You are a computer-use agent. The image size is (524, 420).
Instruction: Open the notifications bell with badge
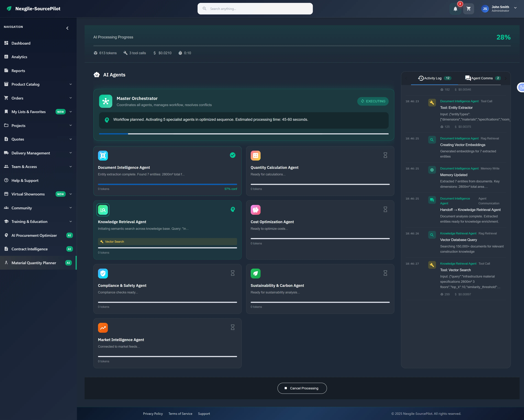[455, 9]
